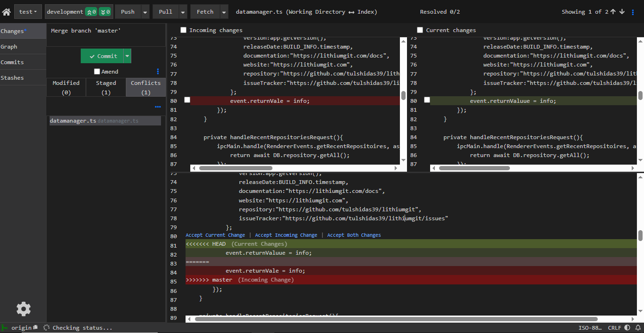Click the commit message 'Merge branch master' field

click(106, 34)
